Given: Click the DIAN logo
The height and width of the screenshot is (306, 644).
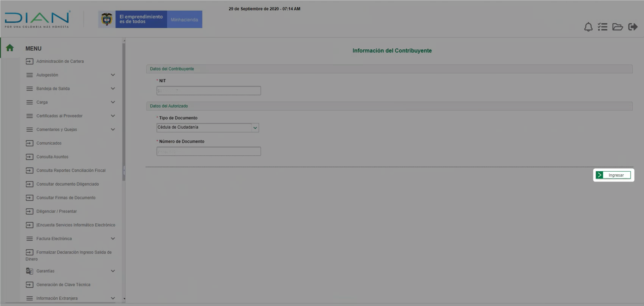Looking at the screenshot, I should [37, 19].
